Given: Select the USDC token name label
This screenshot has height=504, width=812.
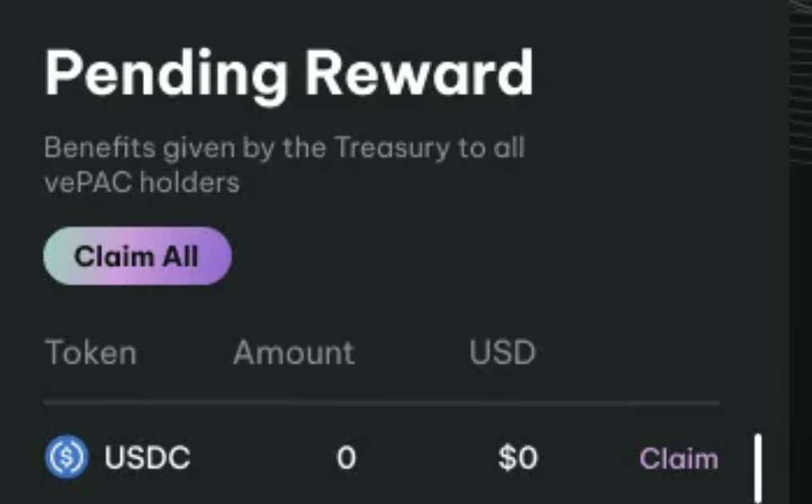Looking at the screenshot, I should [147, 458].
